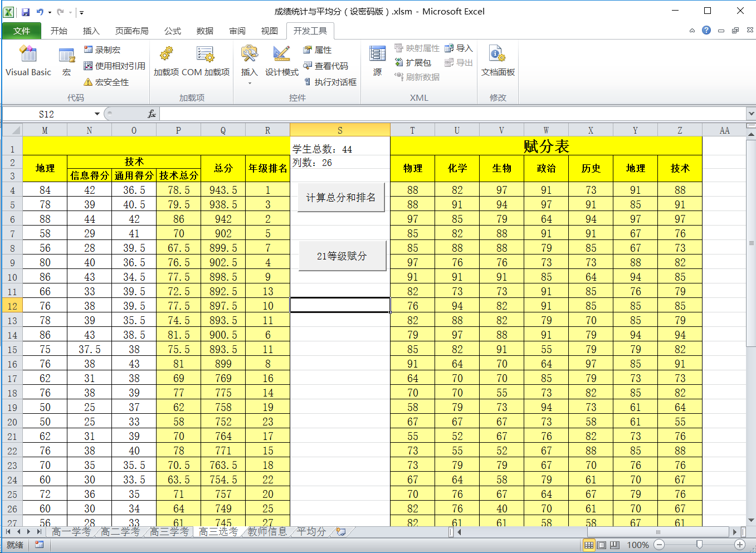Open the 高三学考 sheet tab
This screenshot has width=756, height=553.
click(169, 532)
